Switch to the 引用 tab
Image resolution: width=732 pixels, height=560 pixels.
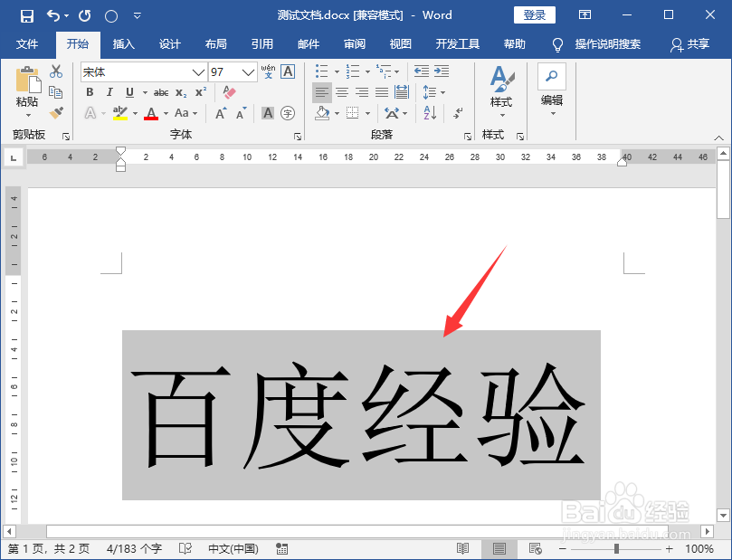pyautogui.click(x=261, y=43)
